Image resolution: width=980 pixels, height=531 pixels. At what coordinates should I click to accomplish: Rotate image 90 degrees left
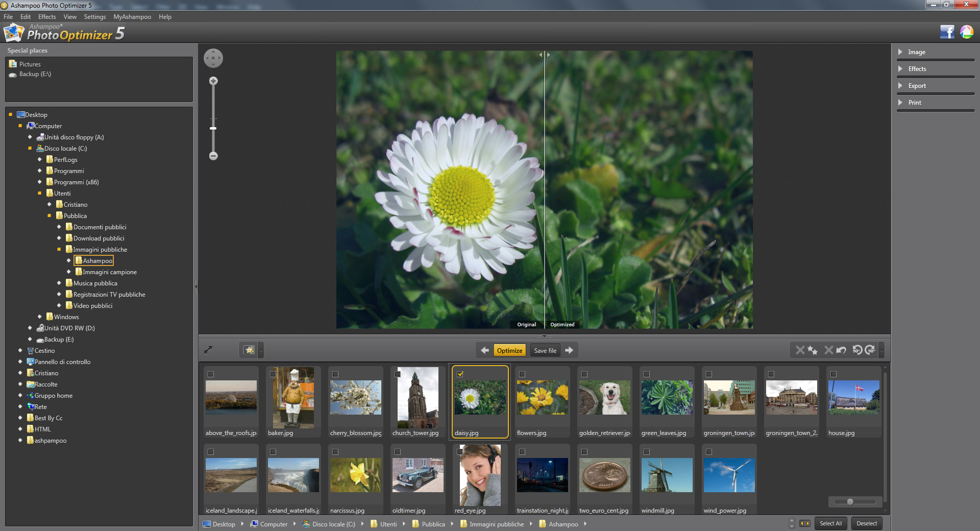857,350
